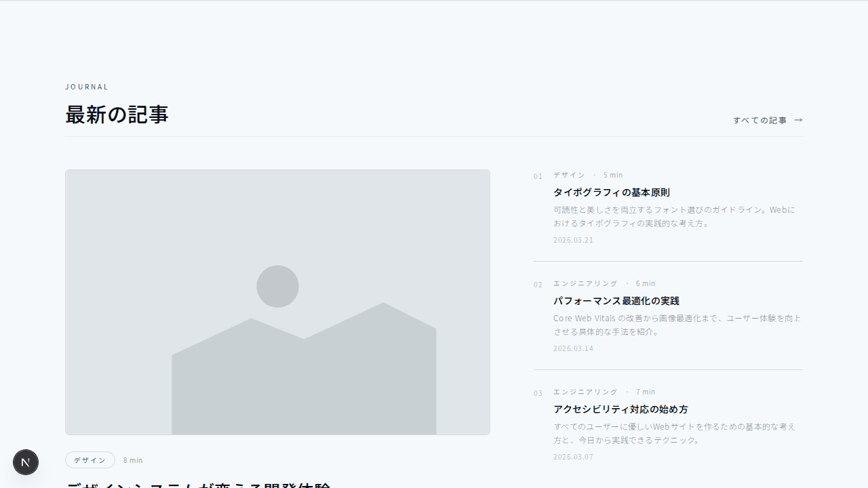Click the エンジニアリング label with 7 min
The height and width of the screenshot is (488, 868).
585,392
